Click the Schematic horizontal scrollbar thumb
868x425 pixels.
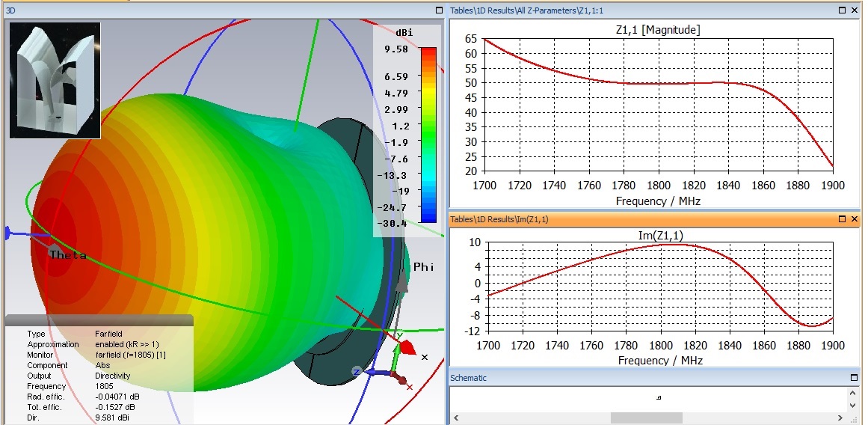point(647,418)
